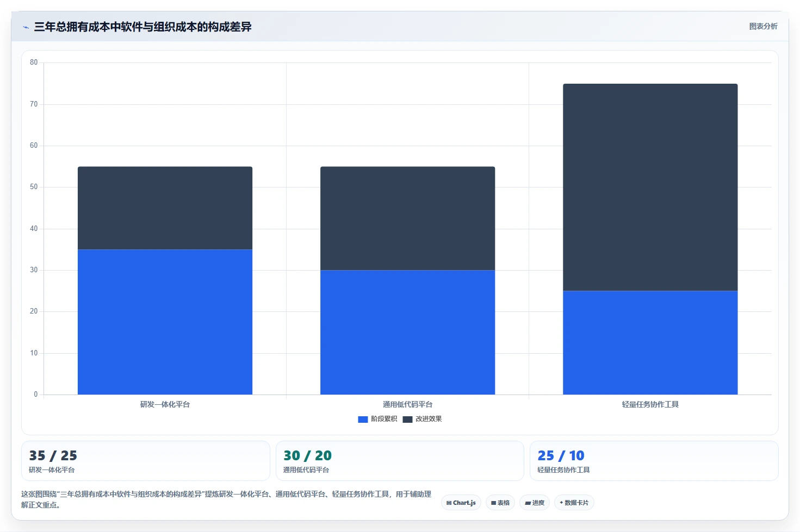Image resolution: width=800 pixels, height=532 pixels.
Task: Click 阶段累积 legend label text
Action: click(x=384, y=419)
